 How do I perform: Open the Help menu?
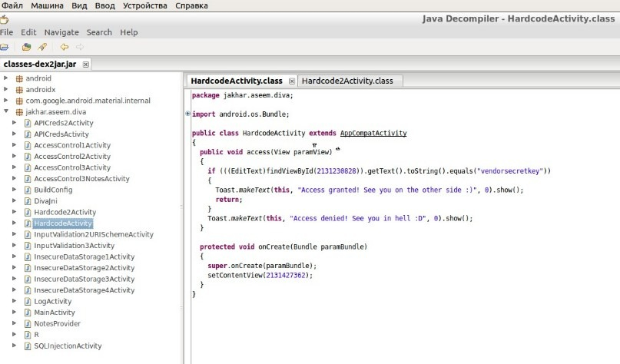click(129, 32)
